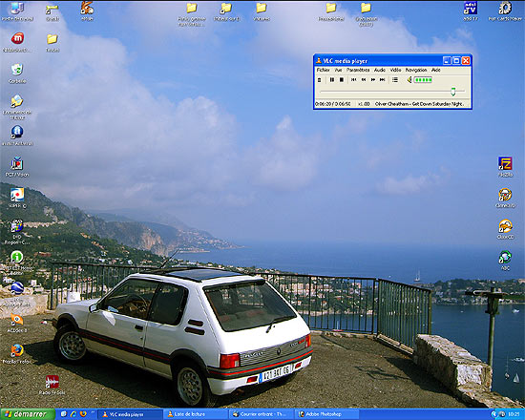Open the Aide menu in VLC
Image resolution: width=525 pixels, height=420 pixels.
[435, 70]
